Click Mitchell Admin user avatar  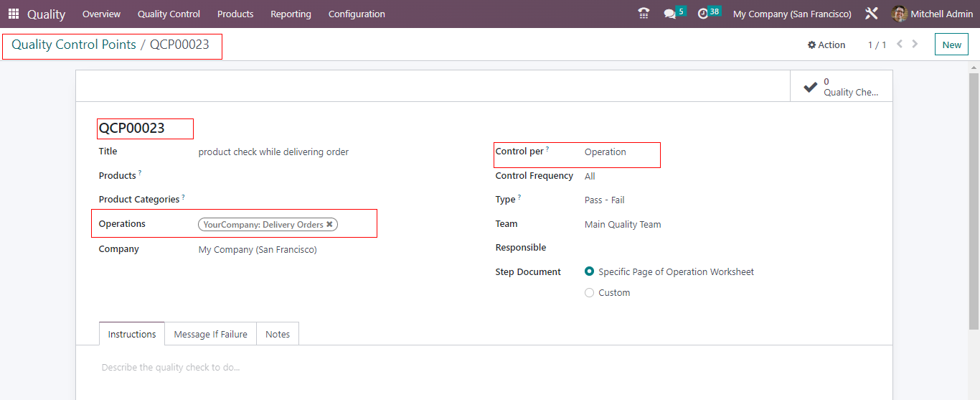click(899, 14)
